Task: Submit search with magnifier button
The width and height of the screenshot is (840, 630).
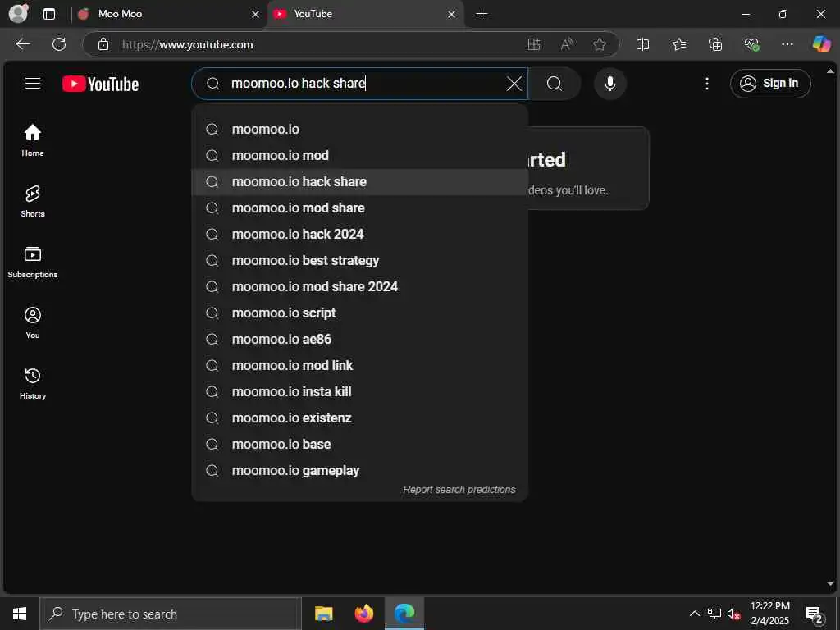Action: [x=555, y=84]
